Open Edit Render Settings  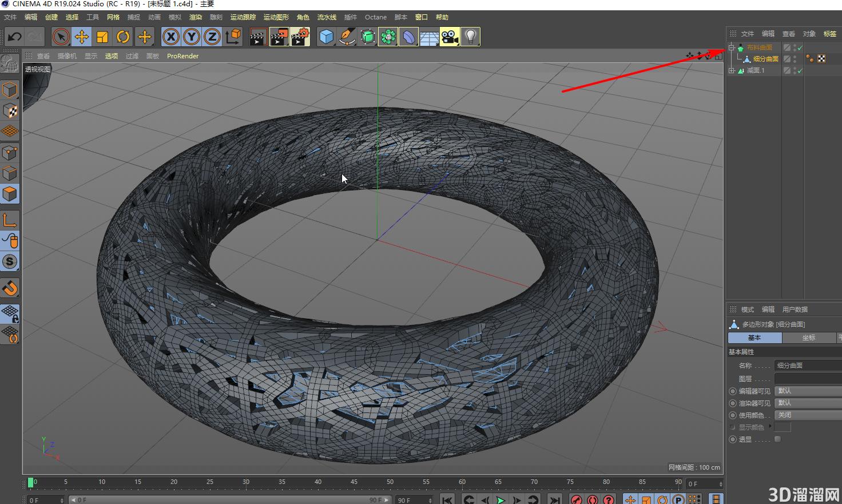pos(300,37)
